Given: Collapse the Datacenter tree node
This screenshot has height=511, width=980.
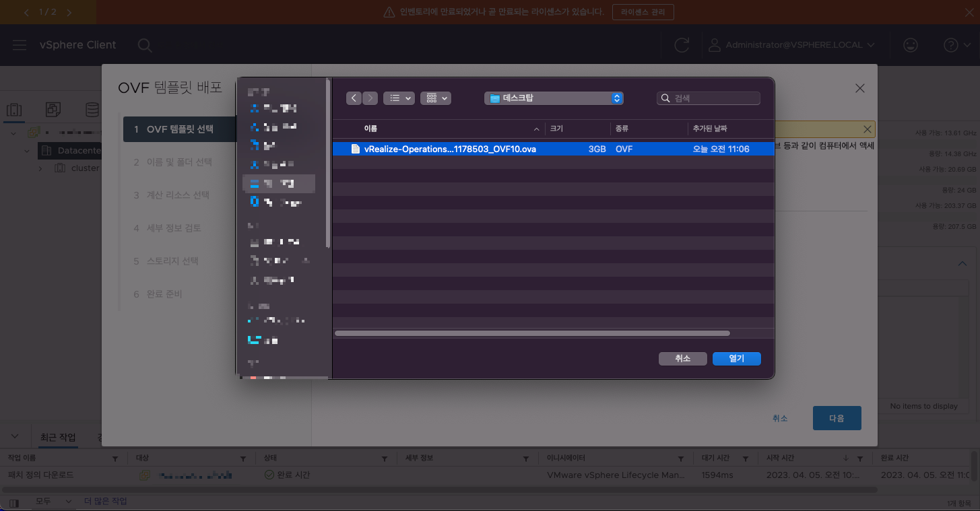Looking at the screenshot, I should [27, 150].
